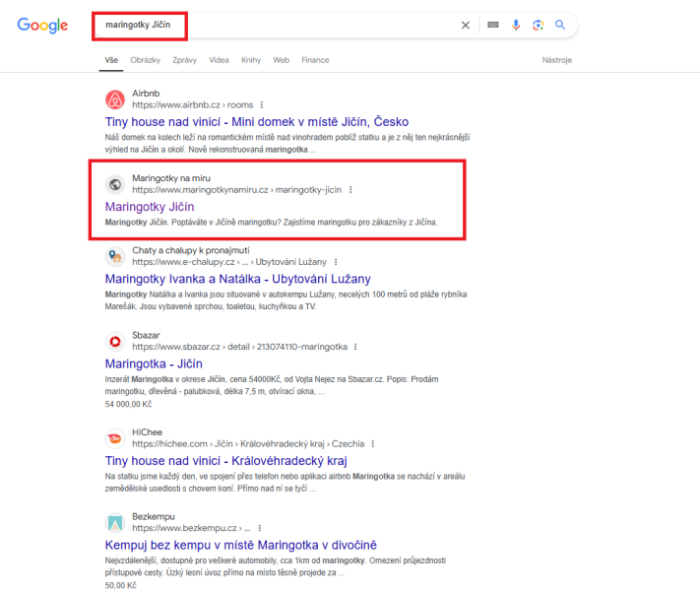Open Tiny house nad vinicí Královéhradecký kraj link
This screenshot has height=591, width=700.
225,461
